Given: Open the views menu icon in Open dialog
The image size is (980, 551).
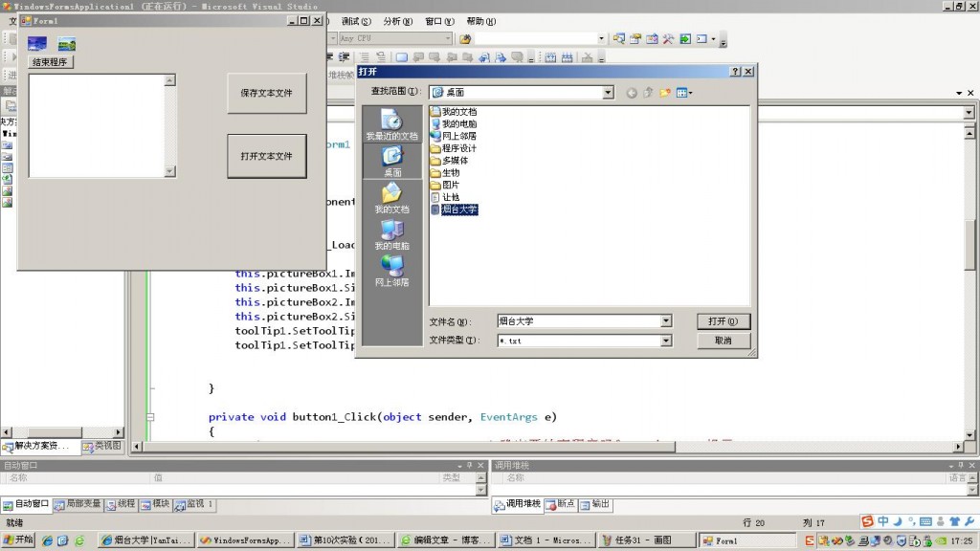Looking at the screenshot, I should (x=683, y=93).
